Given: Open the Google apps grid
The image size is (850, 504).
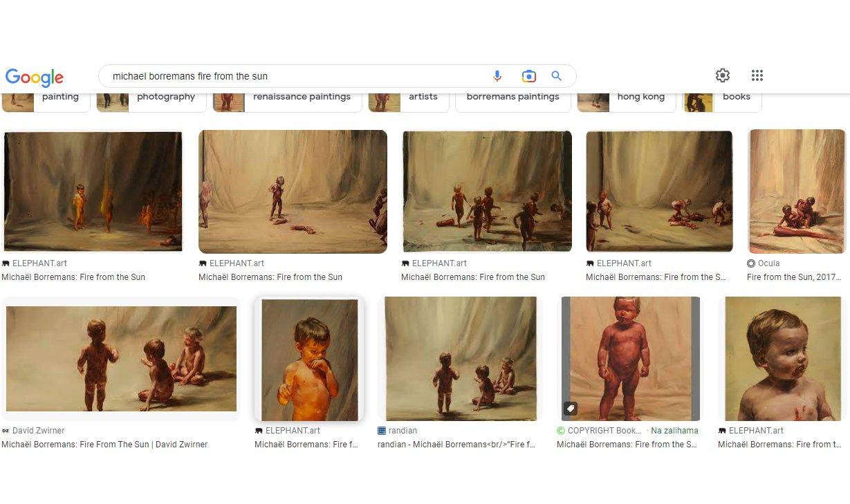Looking at the screenshot, I should pos(757,75).
